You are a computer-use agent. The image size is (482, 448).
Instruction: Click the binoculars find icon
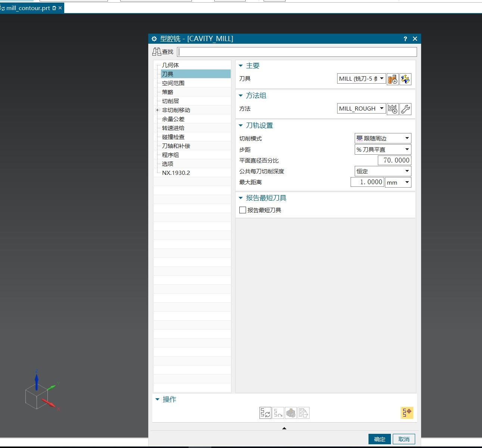pos(157,52)
